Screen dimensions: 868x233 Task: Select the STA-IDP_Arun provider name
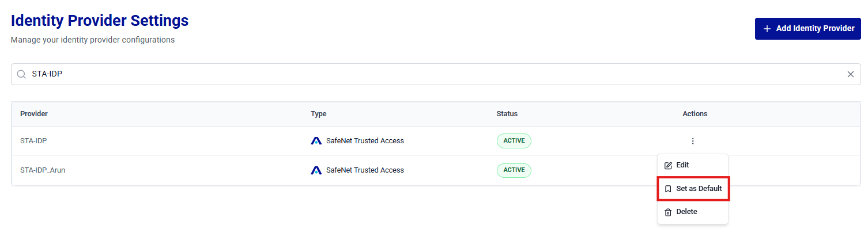(43, 170)
